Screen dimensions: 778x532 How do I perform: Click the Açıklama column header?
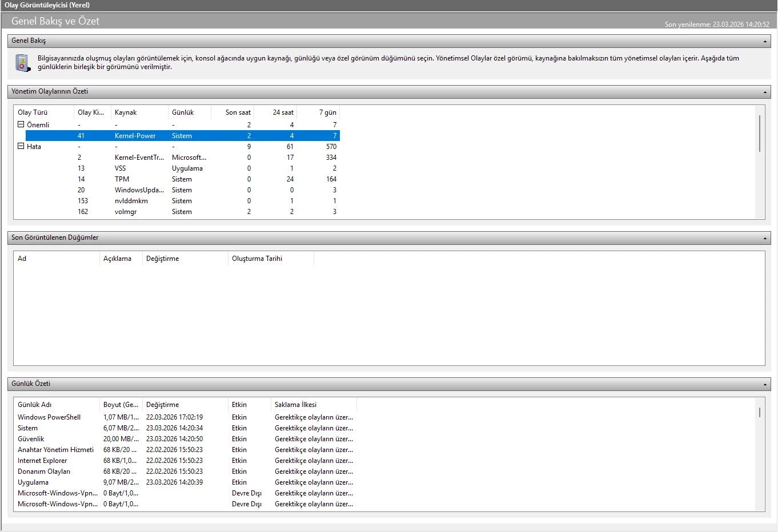[121, 259]
